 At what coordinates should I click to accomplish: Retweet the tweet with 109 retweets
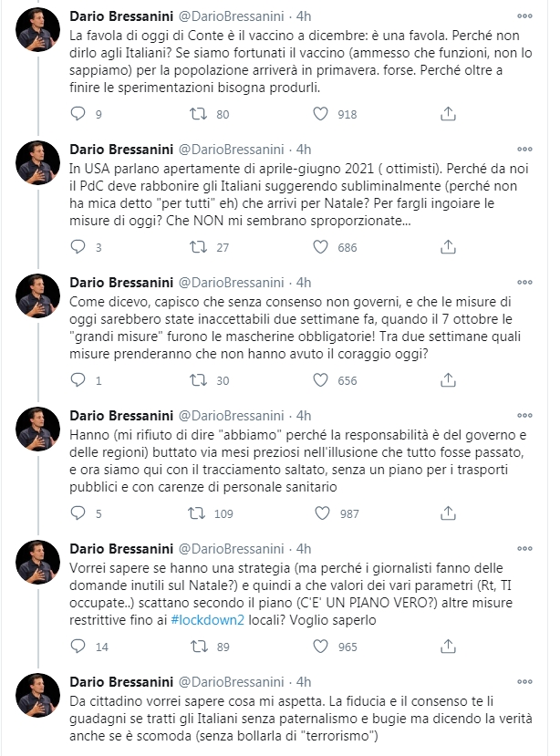pos(196,513)
